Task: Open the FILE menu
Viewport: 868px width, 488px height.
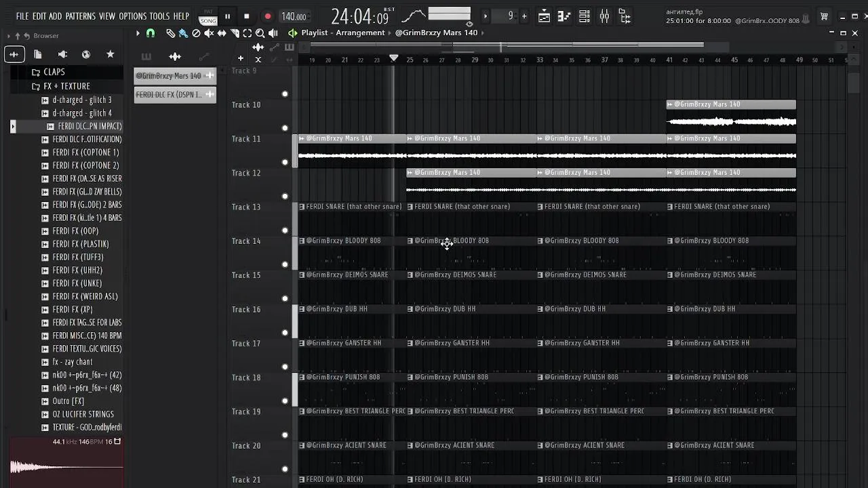Action: tap(22, 16)
